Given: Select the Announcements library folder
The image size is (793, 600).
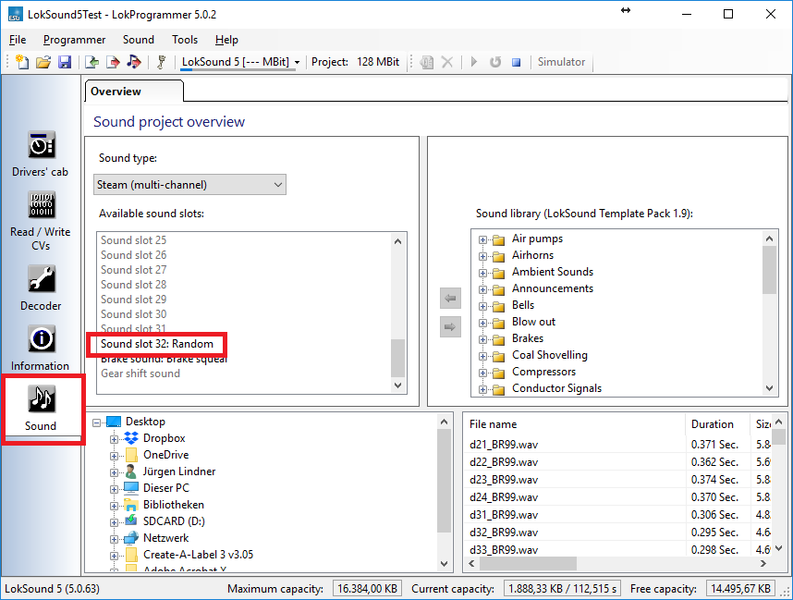Looking at the screenshot, I should point(552,288).
